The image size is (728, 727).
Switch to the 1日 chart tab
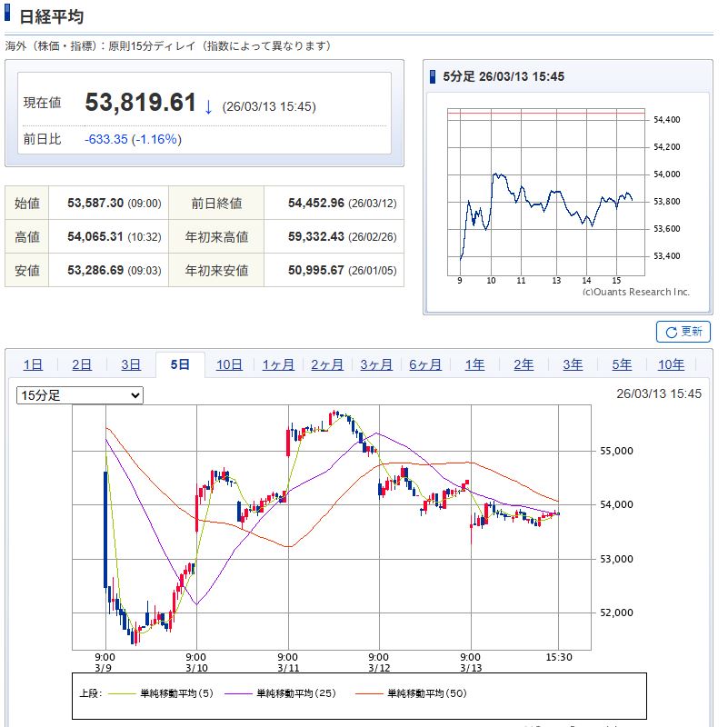pyautogui.click(x=34, y=364)
